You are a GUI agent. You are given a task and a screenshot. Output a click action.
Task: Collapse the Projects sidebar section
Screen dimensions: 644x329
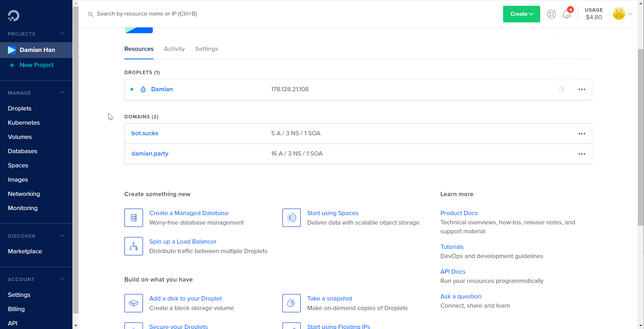(62, 33)
